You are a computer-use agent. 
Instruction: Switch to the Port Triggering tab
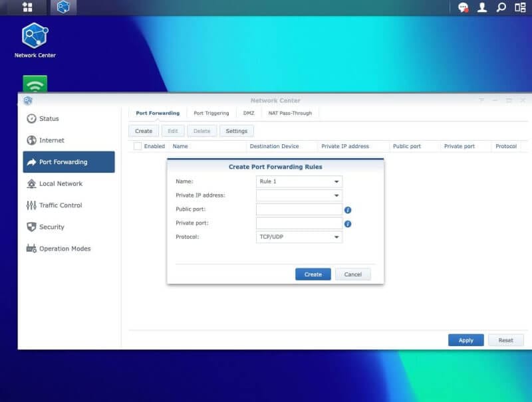(211, 113)
